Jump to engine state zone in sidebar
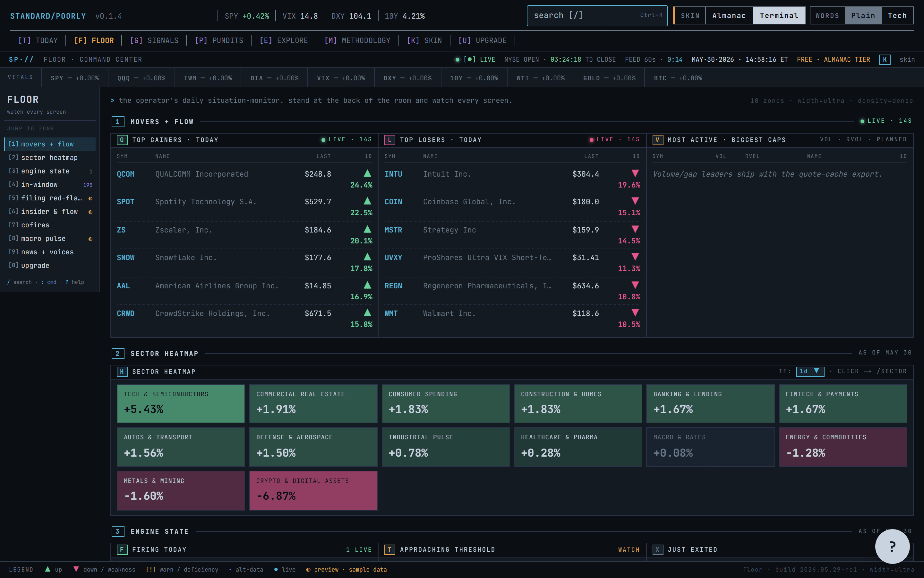Screen dimensions: 924x578 (x=50, y=171)
